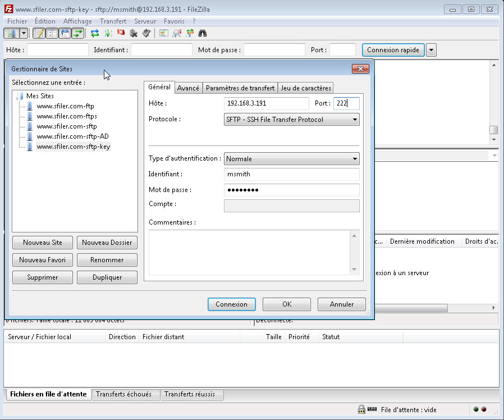
Task: Toggle synchronized browsing icon
Action: point(190,33)
